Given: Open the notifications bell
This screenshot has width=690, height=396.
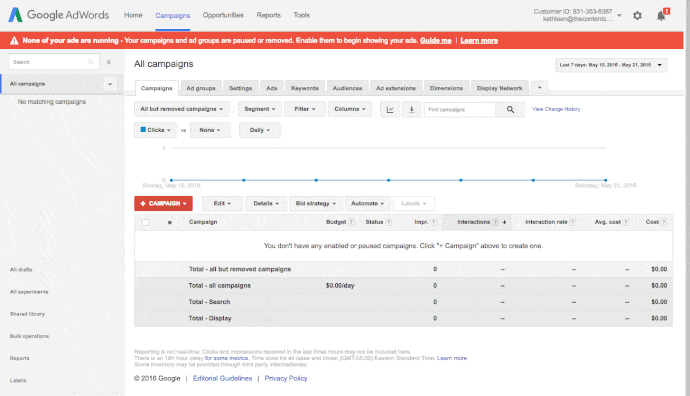Looking at the screenshot, I should pyautogui.click(x=661, y=16).
